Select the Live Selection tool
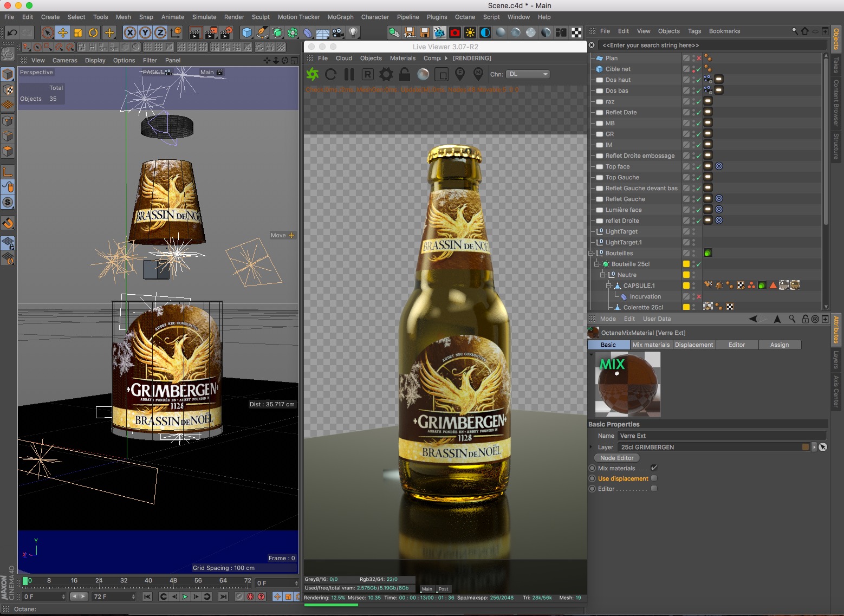The image size is (844, 616). pyautogui.click(x=48, y=33)
